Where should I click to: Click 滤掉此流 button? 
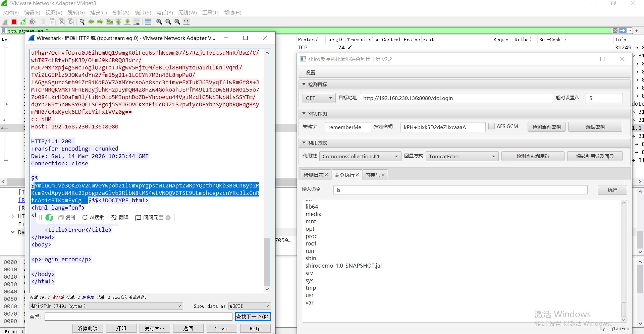point(88,328)
